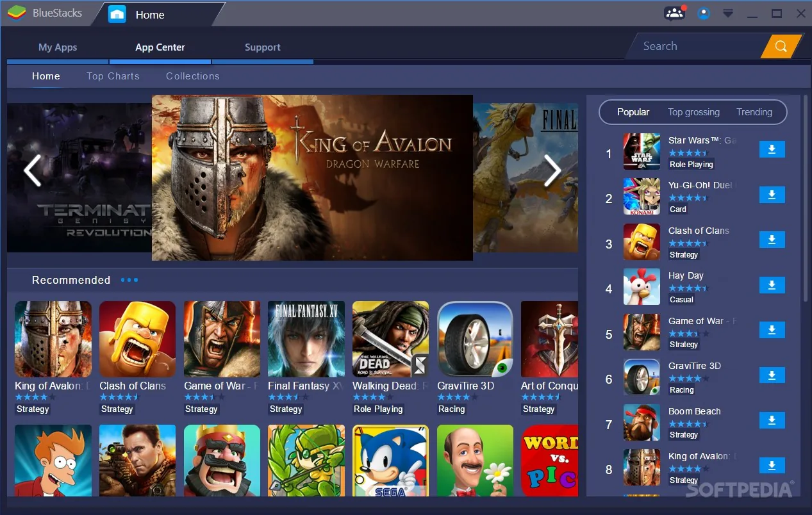Viewport: 812px width, 515px height.
Task: Open the Clash Royale king app icon
Action: point(222,460)
